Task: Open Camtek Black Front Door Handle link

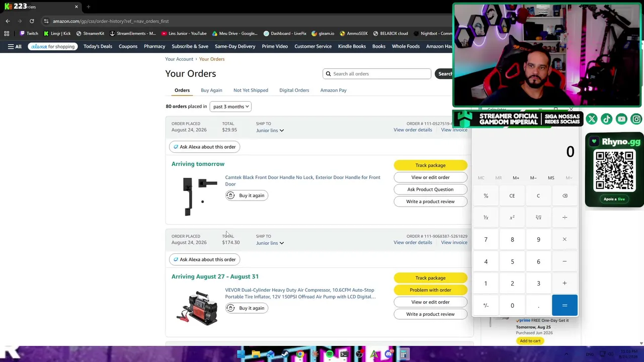Action: [x=302, y=180]
